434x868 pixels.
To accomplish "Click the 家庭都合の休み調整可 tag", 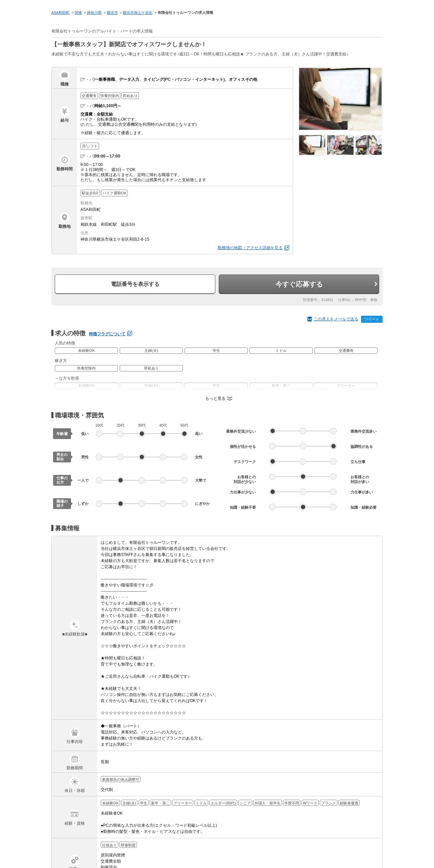I will click(x=120, y=779).
